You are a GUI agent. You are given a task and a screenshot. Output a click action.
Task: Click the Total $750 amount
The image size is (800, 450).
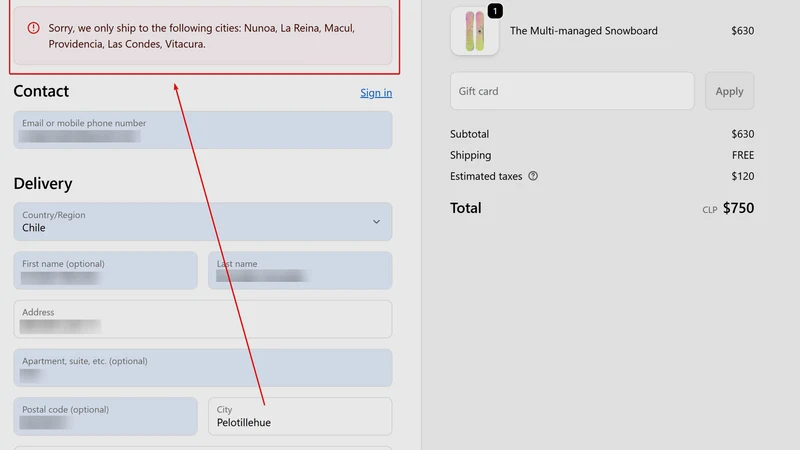tap(738, 208)
